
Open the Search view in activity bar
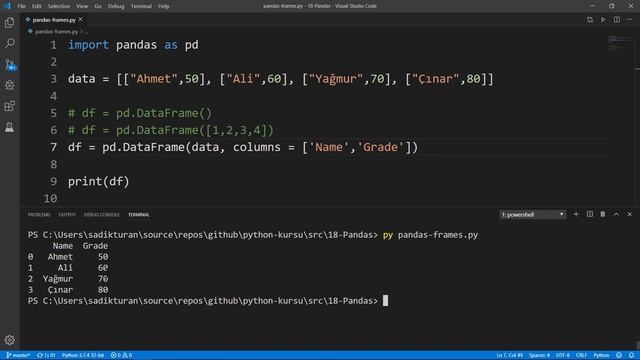coord(9,43)
